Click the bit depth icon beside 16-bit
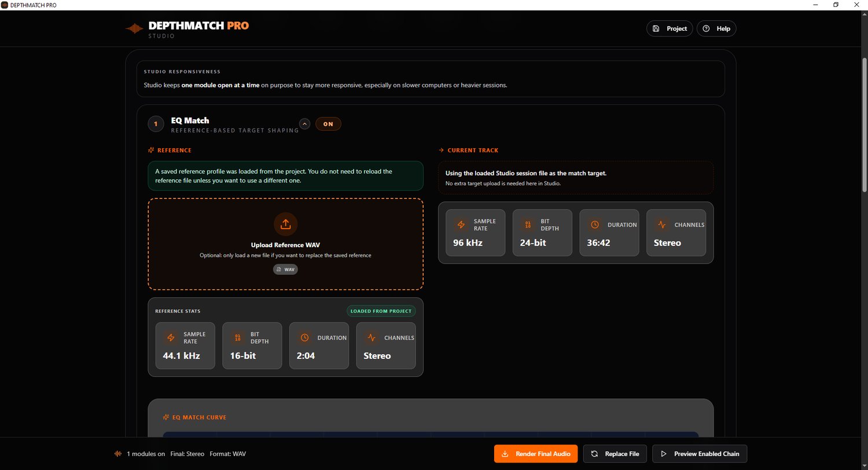The width and height of the screenshot is (868, 470). (x=237, y=337)
